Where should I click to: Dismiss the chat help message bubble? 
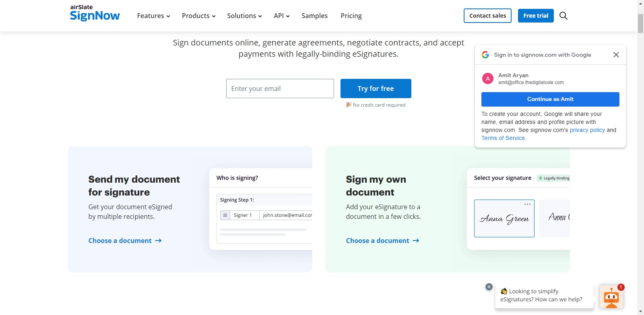point(489,287)
